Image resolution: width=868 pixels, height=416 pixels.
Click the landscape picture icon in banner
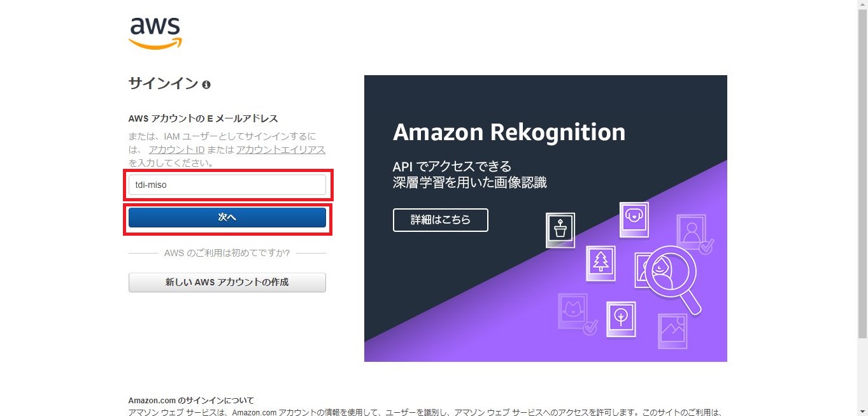pos(672,329)
